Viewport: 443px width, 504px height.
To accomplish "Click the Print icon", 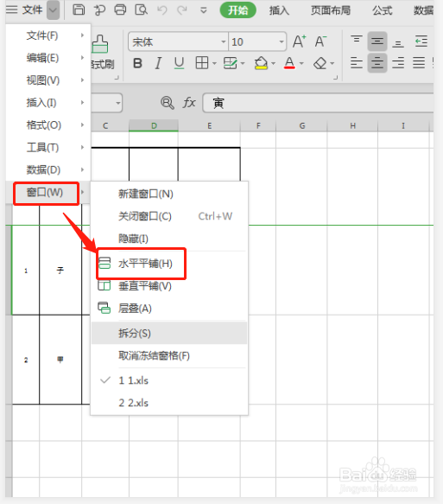I will coord(120,10).
